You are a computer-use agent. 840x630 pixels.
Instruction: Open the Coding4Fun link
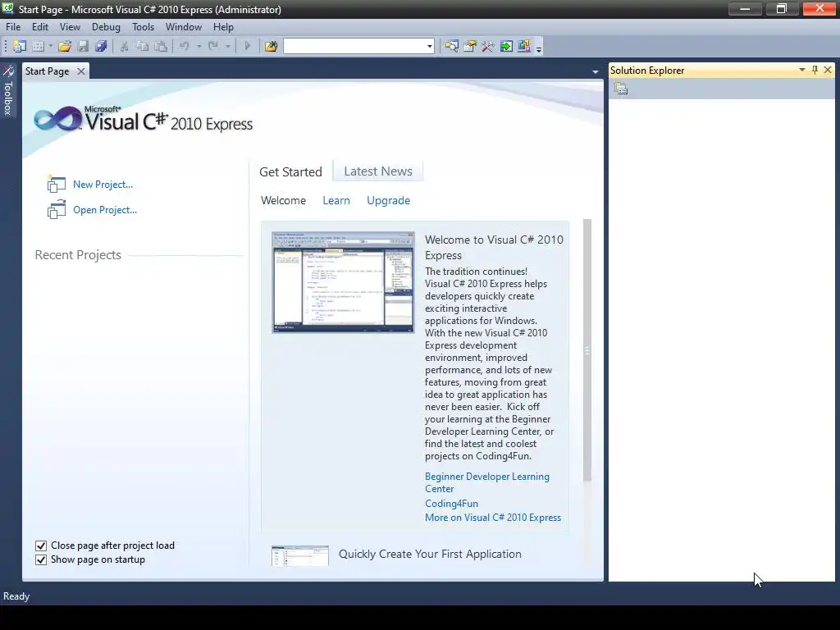pyautogui.click(x=452, y=504)
